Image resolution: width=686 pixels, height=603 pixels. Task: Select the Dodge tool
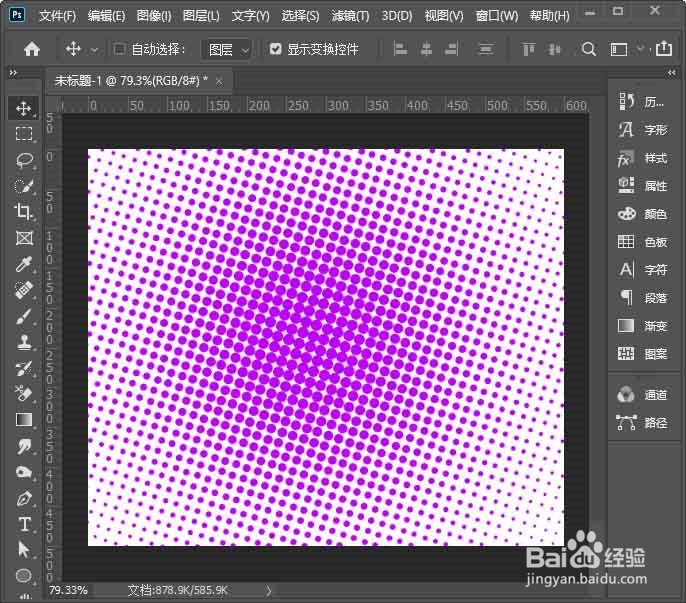pyautogui.click(x=24, y=472)
